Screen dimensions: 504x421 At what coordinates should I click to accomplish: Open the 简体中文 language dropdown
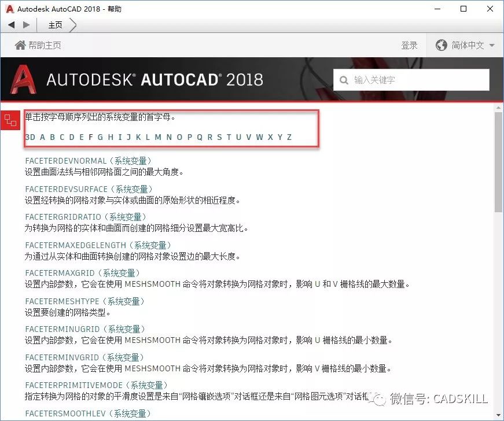coord(465,45)
